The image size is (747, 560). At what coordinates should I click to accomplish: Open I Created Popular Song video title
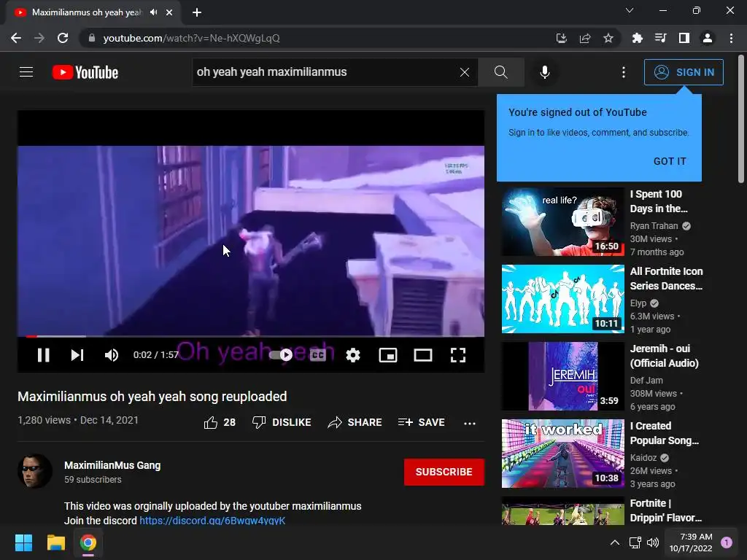[664, 433]
